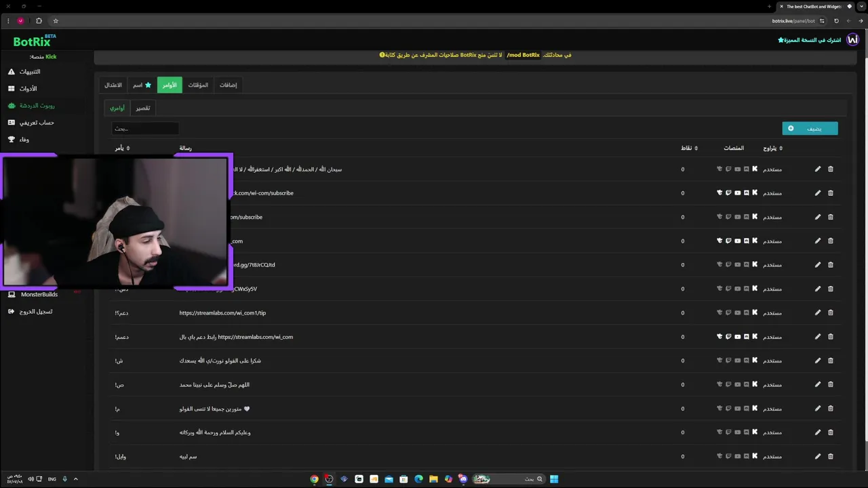Edit the سم لبيه command
The width and height of the screenshot is (868, 488).
818,456
